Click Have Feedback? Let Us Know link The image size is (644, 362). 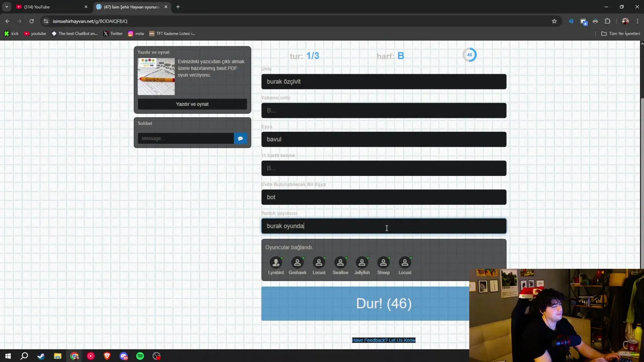pos(383,340)
